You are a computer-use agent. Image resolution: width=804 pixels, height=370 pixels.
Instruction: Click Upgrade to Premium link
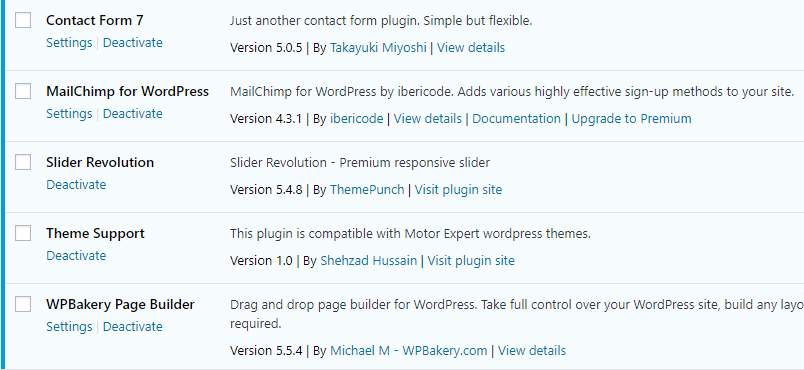pos(631,119)
